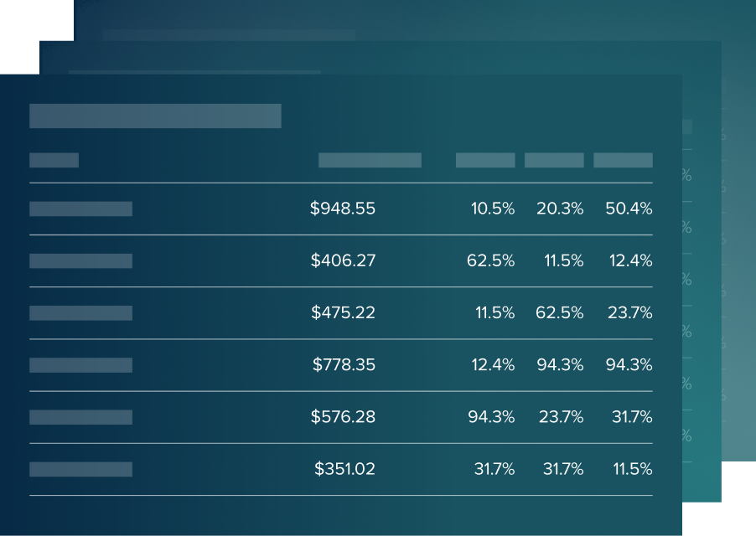
Task: Click the first column header placeholder
Action: click(x=54, y=160)
